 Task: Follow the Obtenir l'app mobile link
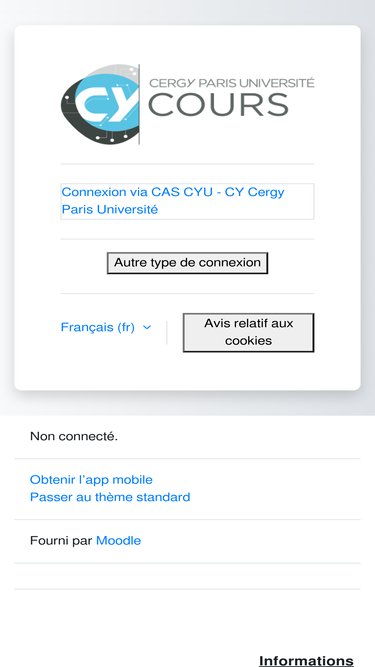(91, 480)
